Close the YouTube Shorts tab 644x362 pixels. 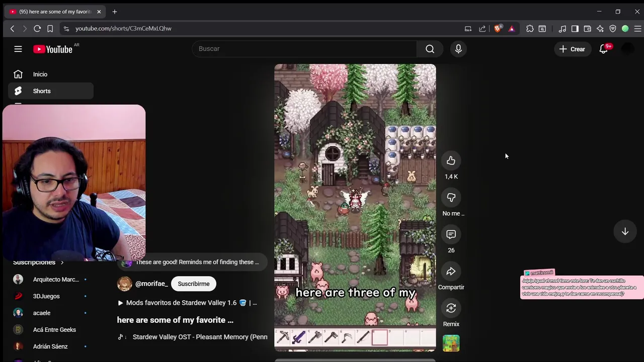pos(99,12)
